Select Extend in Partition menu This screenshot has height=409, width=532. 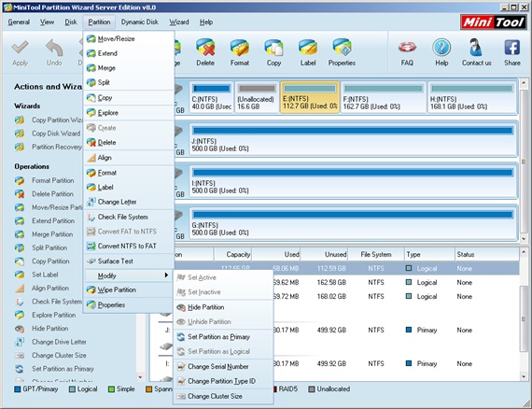pyautogui.click(x=129, y=53)
